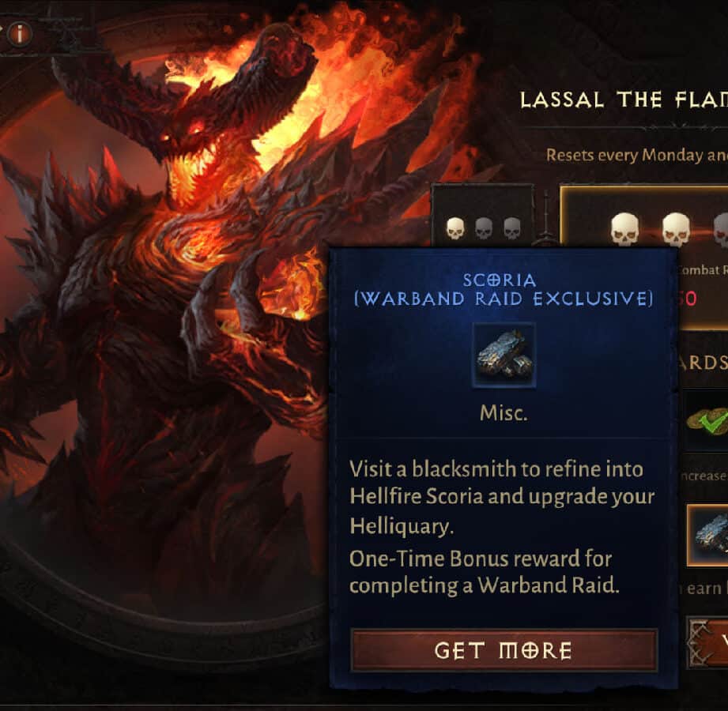Click the lit skull in one-skull difficulty
The width and height of the screenshot is (728, 711).
pos(455,228)
